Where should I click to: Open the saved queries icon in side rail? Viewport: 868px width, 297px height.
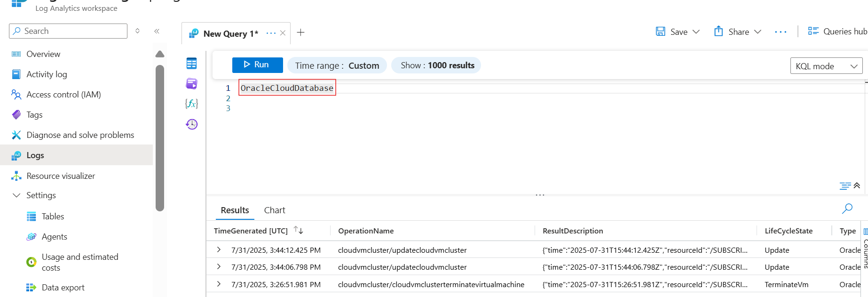pos(191,84)
